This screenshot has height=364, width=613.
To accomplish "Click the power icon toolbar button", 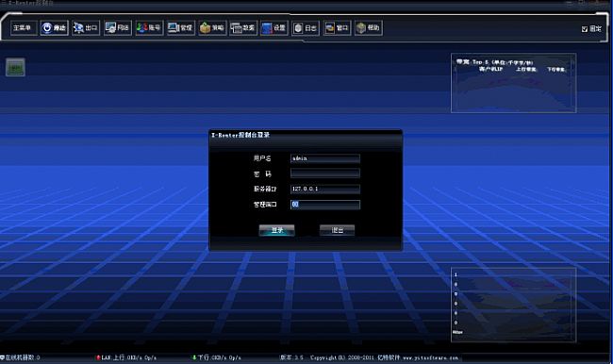I will coord(54,27).
